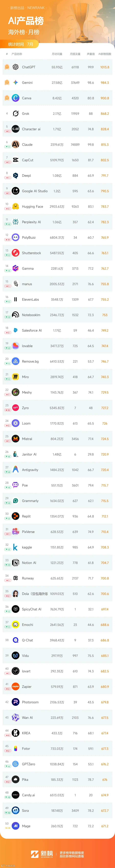Open the ElevenLabs icon
Image resolution: width=115 pixels, height=868 pixels.
click(16, 300)
